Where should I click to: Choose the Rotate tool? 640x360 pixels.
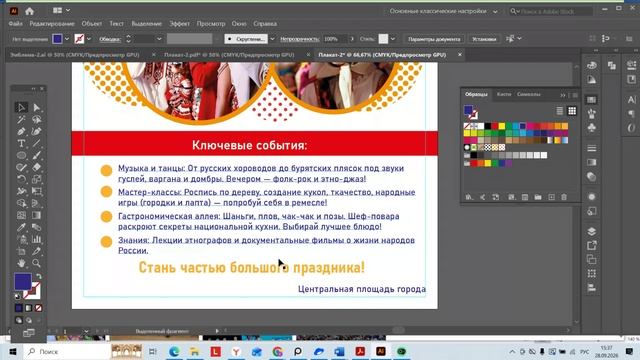[x=21, y=179]
